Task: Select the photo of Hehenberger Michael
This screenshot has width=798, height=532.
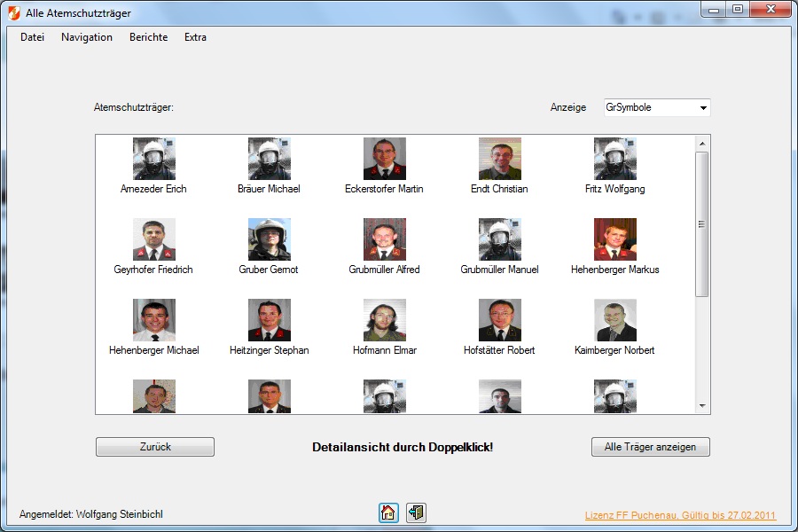Action: [154, 320]
